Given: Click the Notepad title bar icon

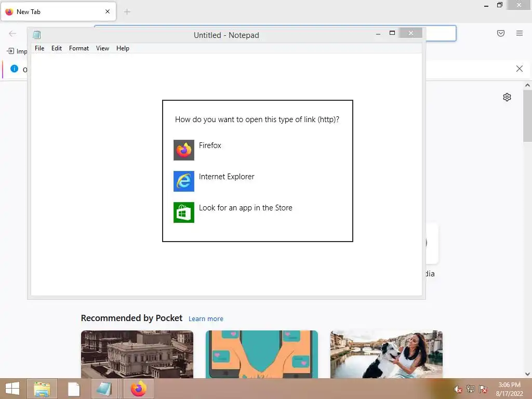Looking at the screenshot, I should (37, 35).
